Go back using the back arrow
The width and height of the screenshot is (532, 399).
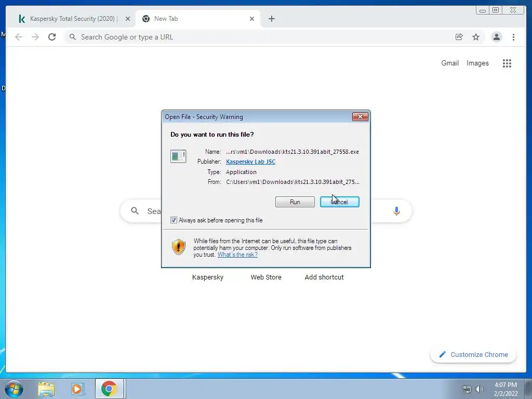coord(19,37)
